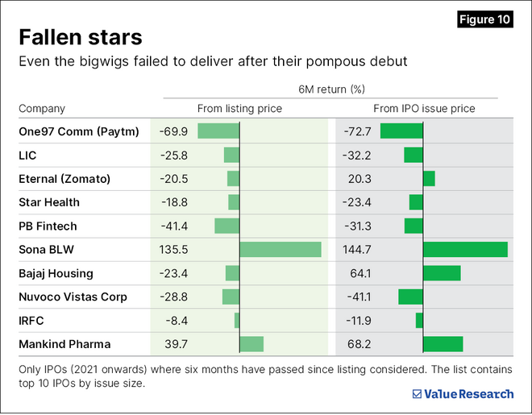Click the 'From listing price' column header
The width and height of the screenshot is (532, 415).
(x=239, y=109)
